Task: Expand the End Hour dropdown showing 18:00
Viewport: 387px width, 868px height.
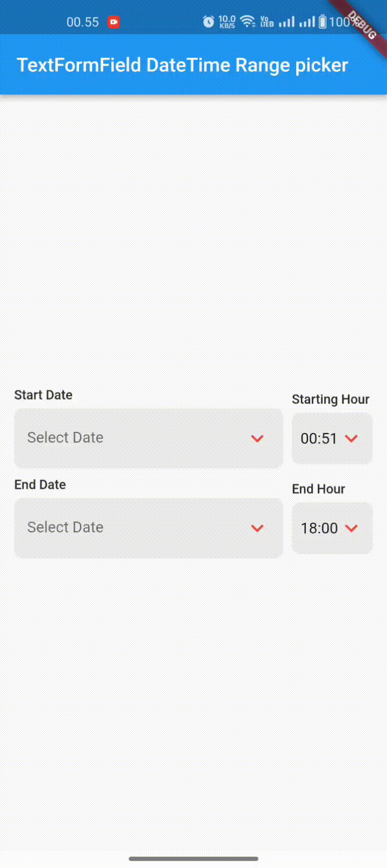Action: point(350,528)
